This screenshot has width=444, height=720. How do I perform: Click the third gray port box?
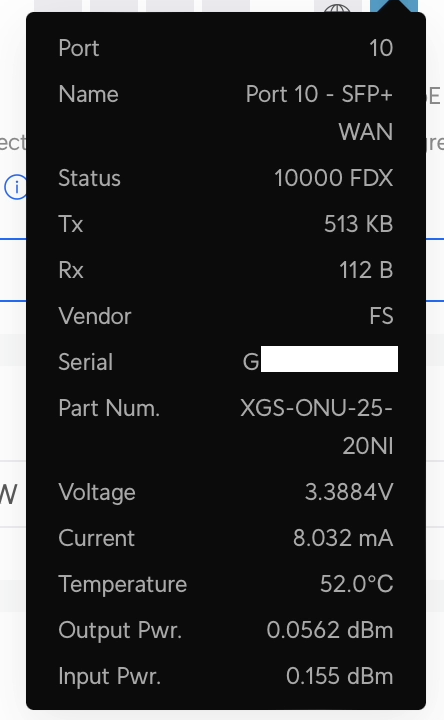click(170, 6)
